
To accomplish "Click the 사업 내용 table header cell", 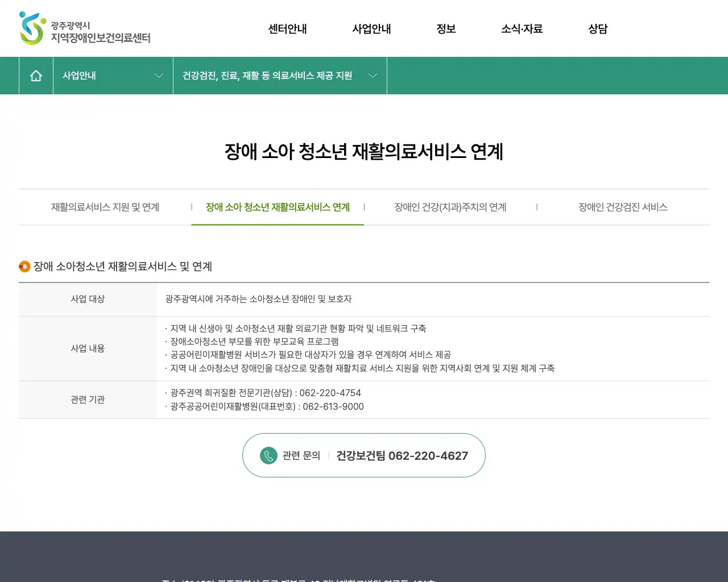I will pyautogui.click(x=88, y=348).
